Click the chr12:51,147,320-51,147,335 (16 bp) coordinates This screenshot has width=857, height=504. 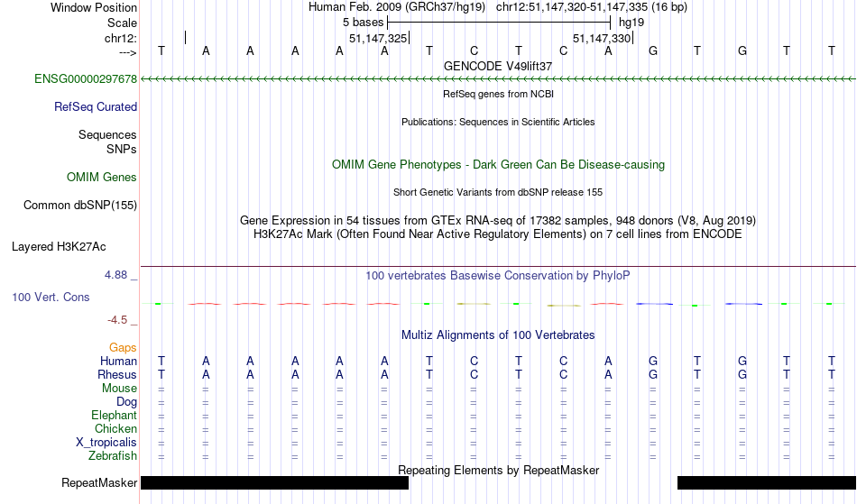pos(592,7)
